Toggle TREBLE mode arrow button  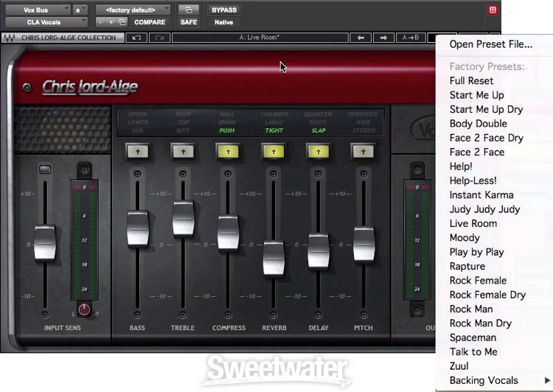point(183,152)
